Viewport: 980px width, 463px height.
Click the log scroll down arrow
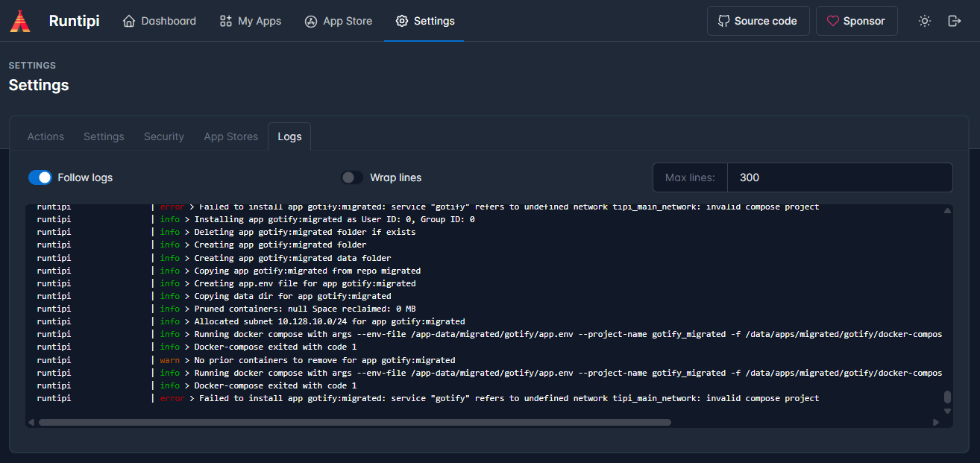tap(947, 411)
